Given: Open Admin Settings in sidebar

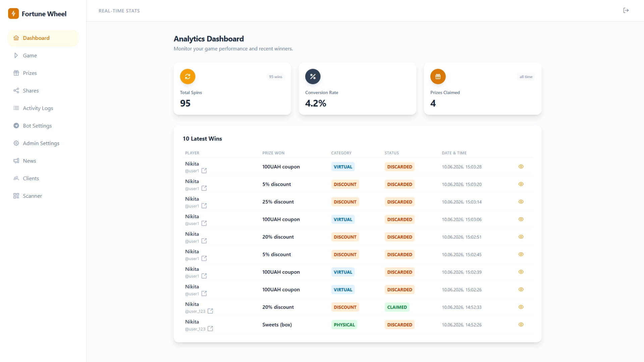Looking at the screenshot, I should tap(43, 143).
